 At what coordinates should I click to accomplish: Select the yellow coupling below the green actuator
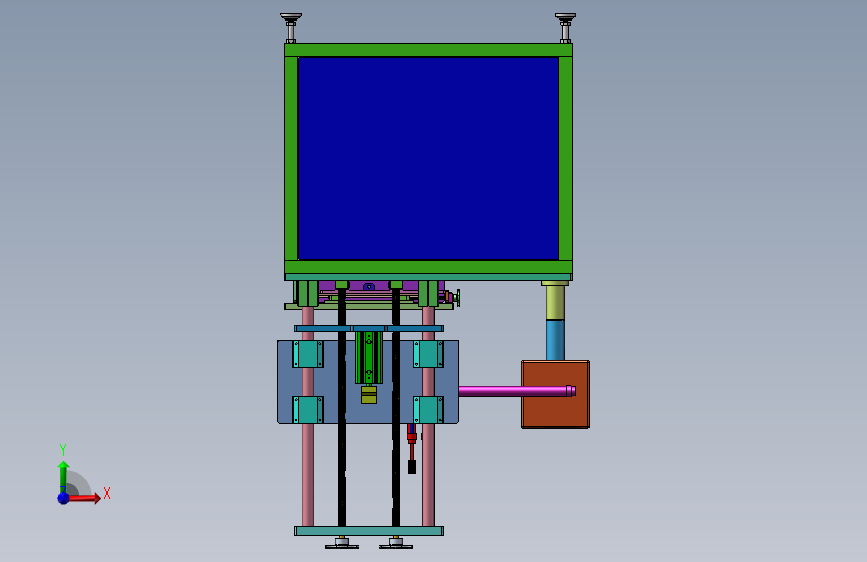(x=369, y=394)
